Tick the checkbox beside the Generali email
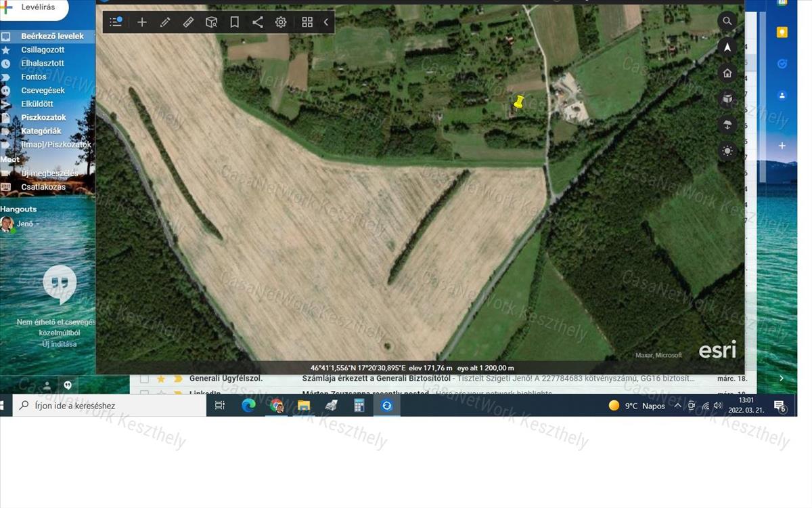The image size is (812, 508). (x=144, y=379)
